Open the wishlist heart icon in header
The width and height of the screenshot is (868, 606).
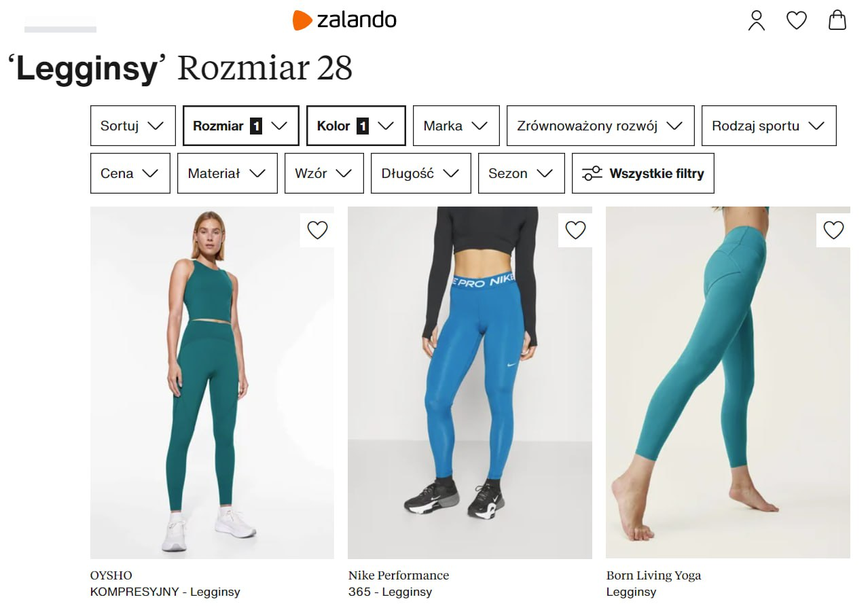pos(796,20)
